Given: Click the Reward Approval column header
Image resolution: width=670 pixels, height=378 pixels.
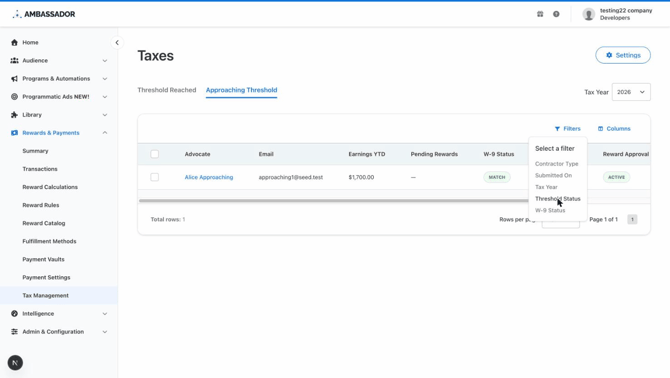Looking at the screenshot, I should click(x=626, y=154).
